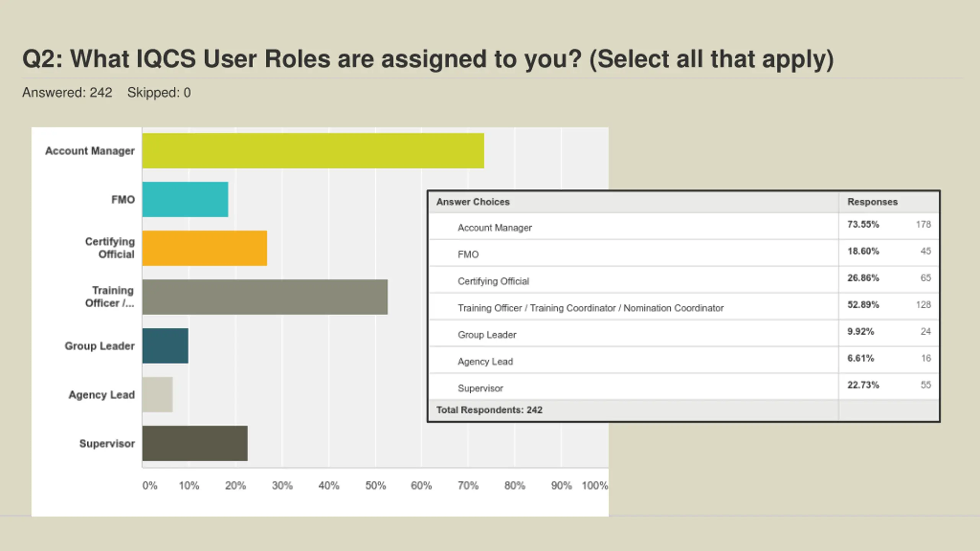Click the Responses column header
Screen dimensions: 980x551
click(872, 202)
